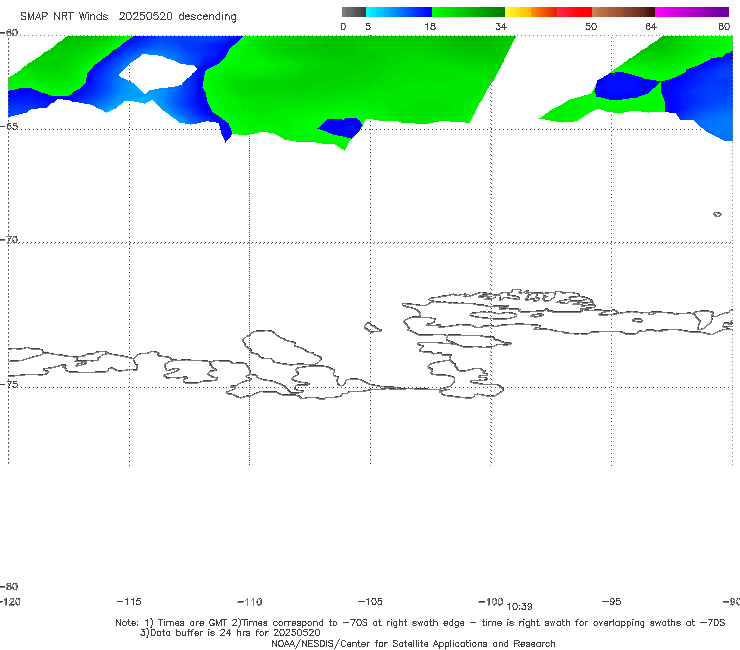Screen dimensions: 740x650
Task: Click the color bar label '5'
Action: click(368, 26)
